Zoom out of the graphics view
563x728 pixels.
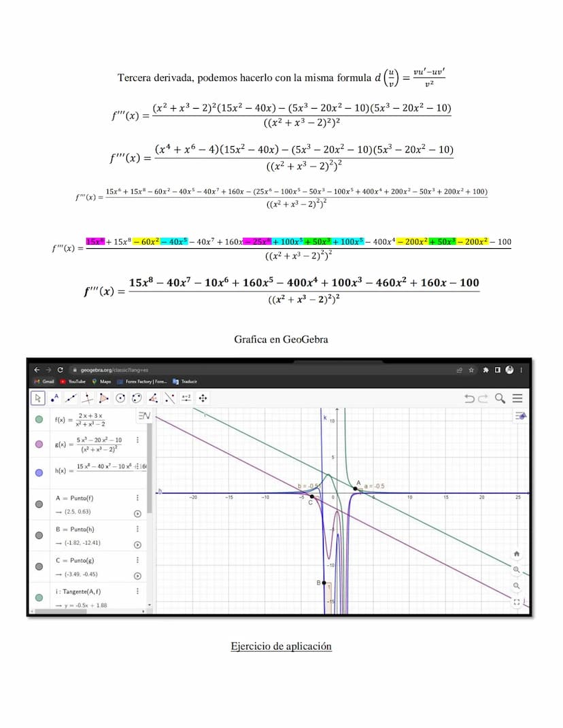coord(517,586)
